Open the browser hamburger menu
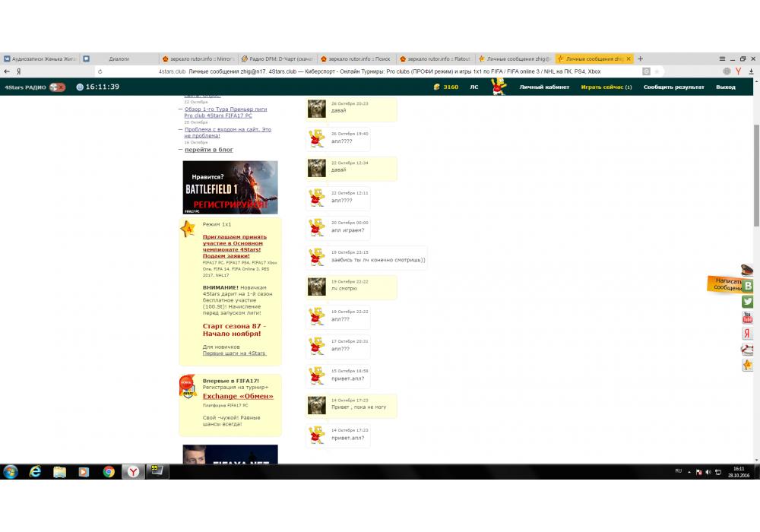Viewport: 760px width, 532px height. click(722, 59)
